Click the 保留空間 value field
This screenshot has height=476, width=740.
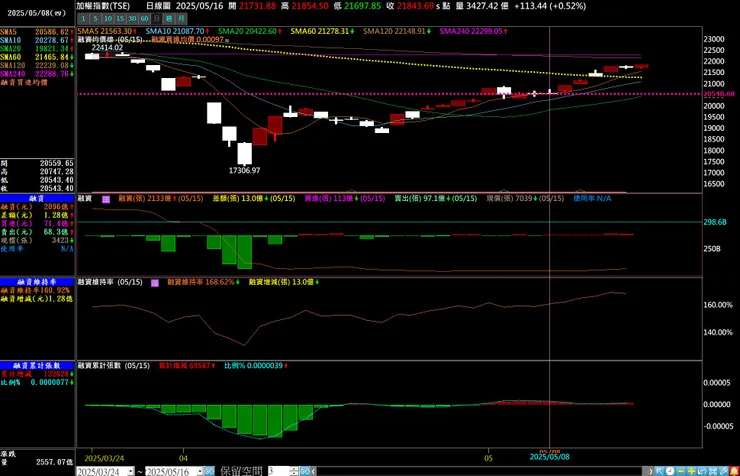tap(278, 471)
